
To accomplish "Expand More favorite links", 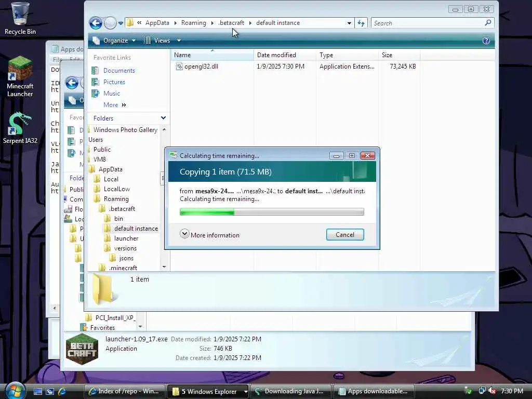I will click(115, 105).
